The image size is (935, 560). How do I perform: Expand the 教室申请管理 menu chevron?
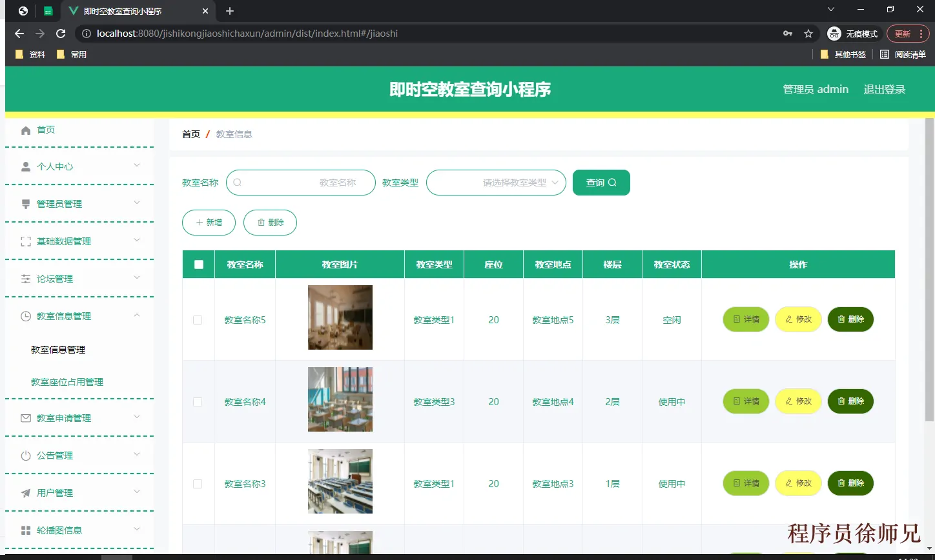(x=137, y=417)
